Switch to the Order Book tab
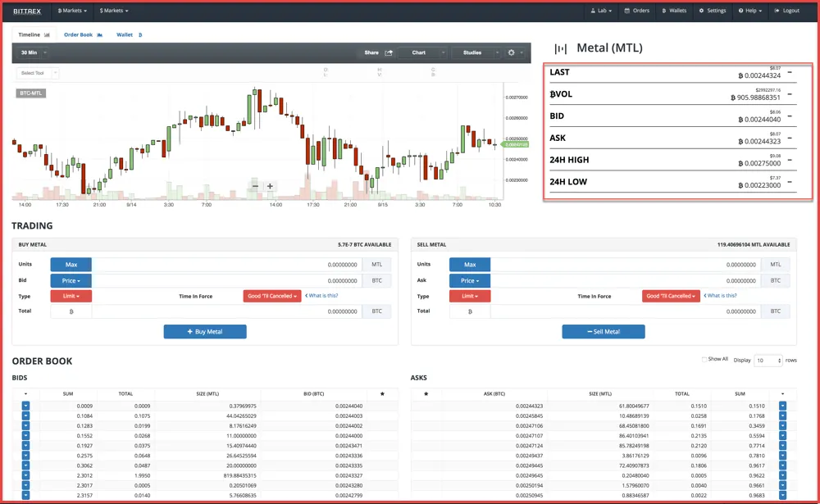 [x=83, y=34]
